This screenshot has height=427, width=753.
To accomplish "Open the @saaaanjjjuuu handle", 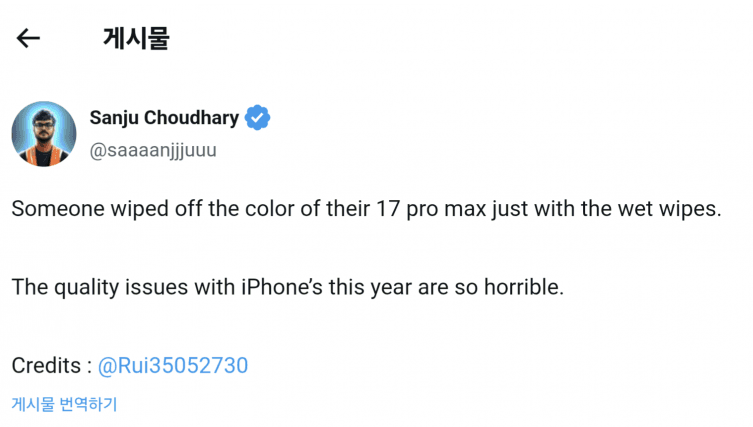I will coord(153,151).
